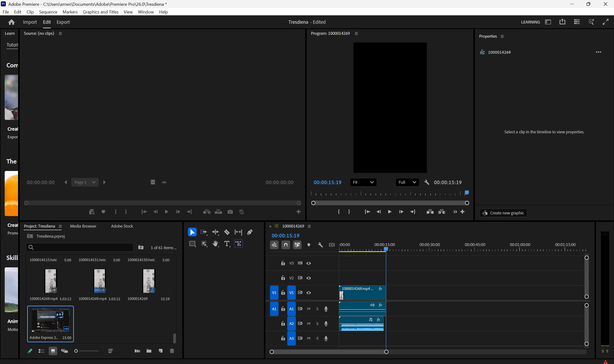Select the Ripple Edit tool
614x364 pixels.
point(215,232)
